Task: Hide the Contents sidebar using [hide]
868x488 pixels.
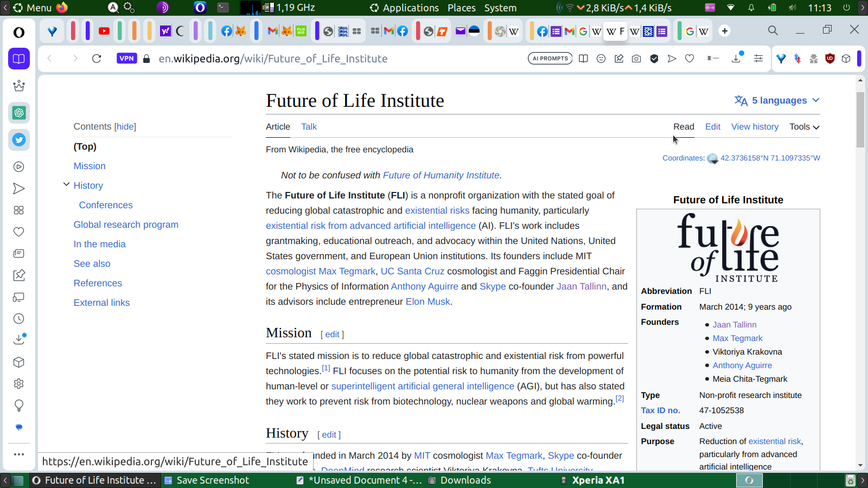Action: pos(125,126)
